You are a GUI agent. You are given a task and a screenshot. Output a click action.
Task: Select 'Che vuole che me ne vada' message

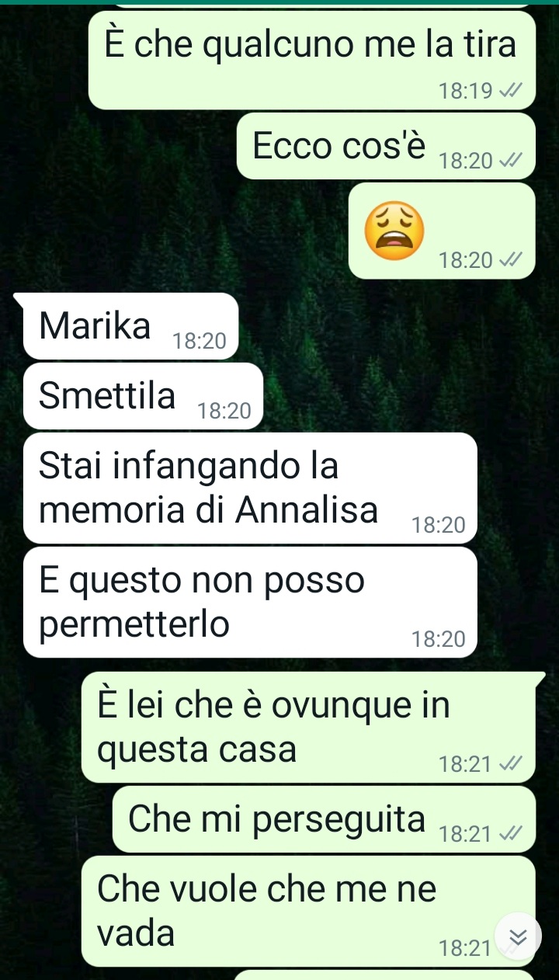click(309, 911)
